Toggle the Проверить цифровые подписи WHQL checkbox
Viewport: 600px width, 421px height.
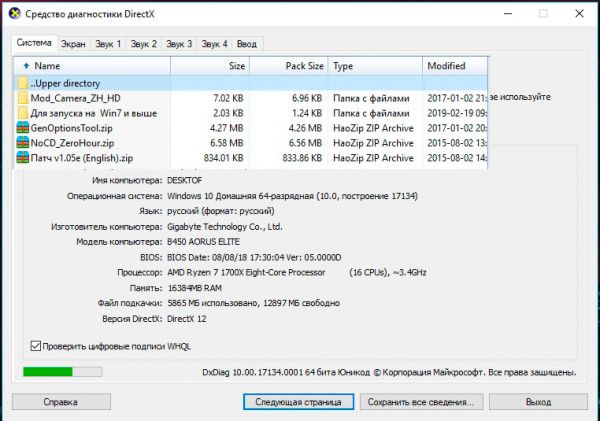(x=36, y=346)
